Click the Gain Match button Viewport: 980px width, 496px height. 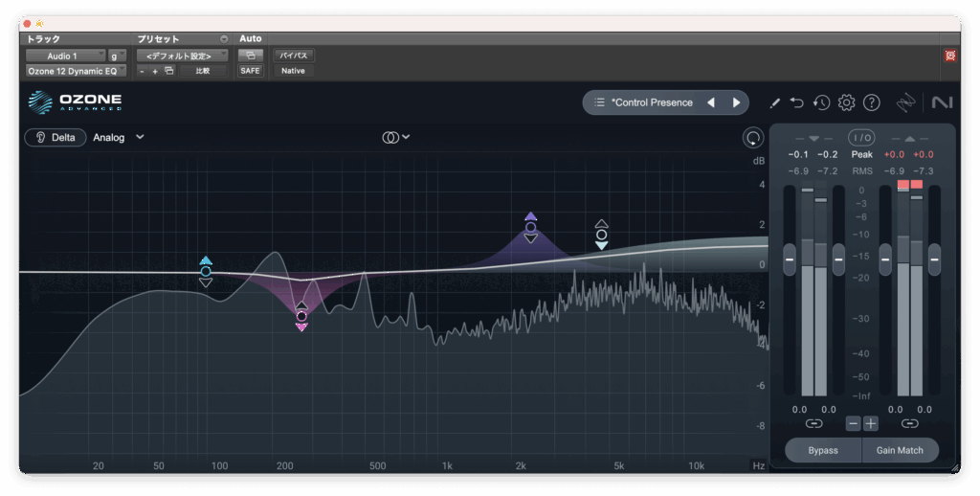click(900, 450)
